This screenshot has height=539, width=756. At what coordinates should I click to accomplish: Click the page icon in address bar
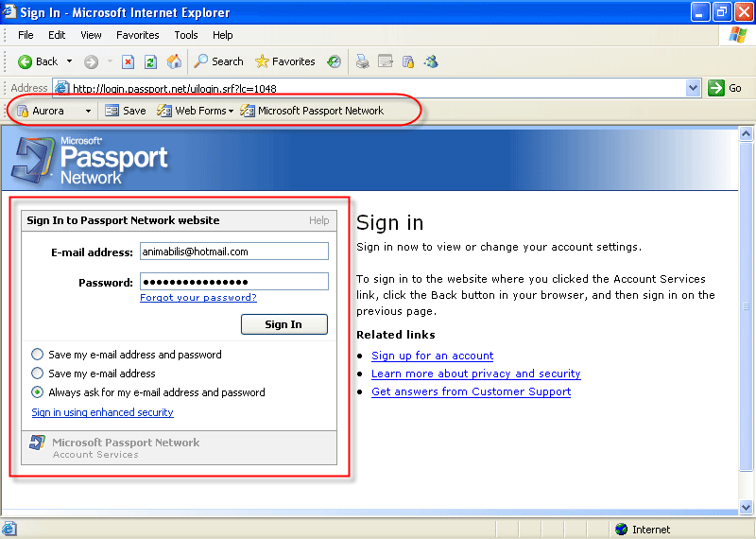pyautogui.click(x=61, y=88)
